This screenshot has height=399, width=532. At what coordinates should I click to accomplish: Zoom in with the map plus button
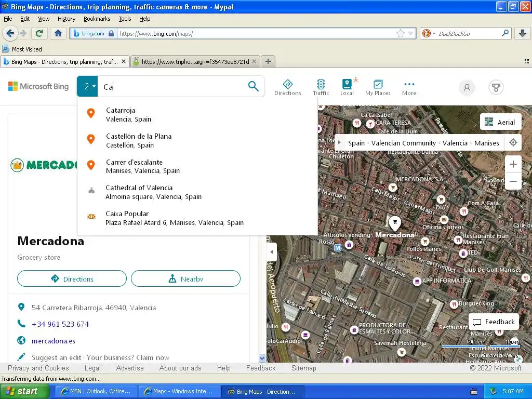tap(513, 164)
